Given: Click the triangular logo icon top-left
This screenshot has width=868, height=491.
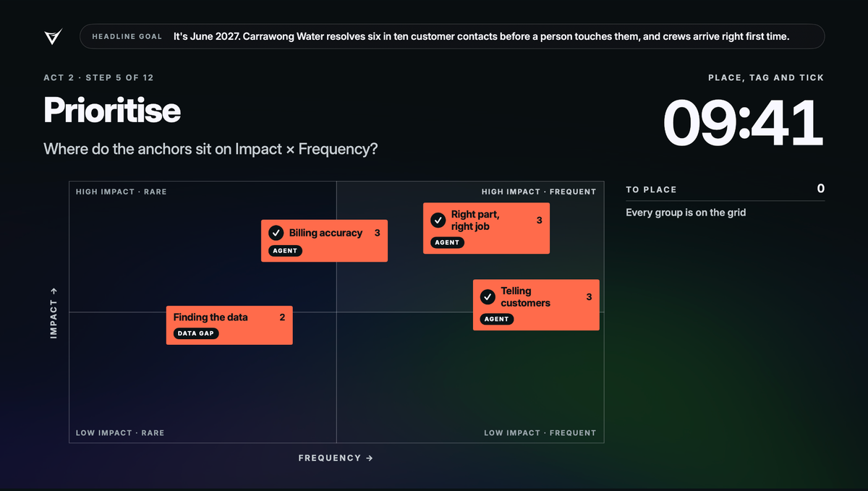Looking at the screenshot, I should click(54, 37).
